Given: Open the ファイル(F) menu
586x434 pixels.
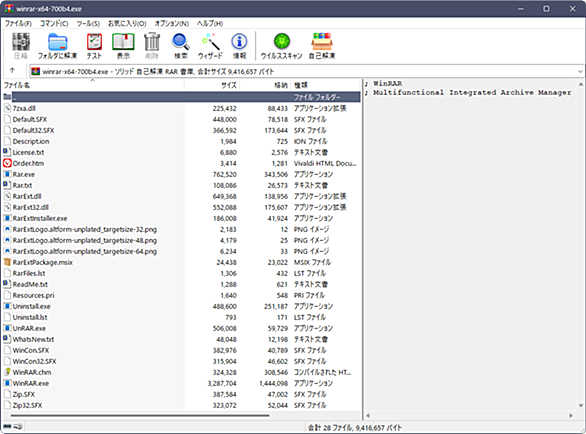Looking at the screenshot, I should click(x=18, y=24).
